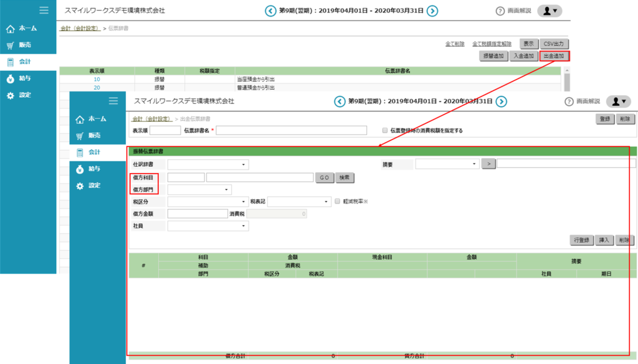The image size is (638, 364).
Task: Click 借方科目 code input field
Action: coord(186,177)
